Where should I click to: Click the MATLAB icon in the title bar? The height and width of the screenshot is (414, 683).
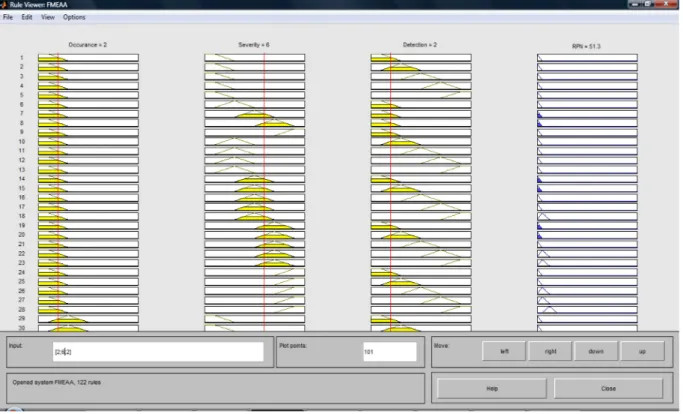[3, 5]
